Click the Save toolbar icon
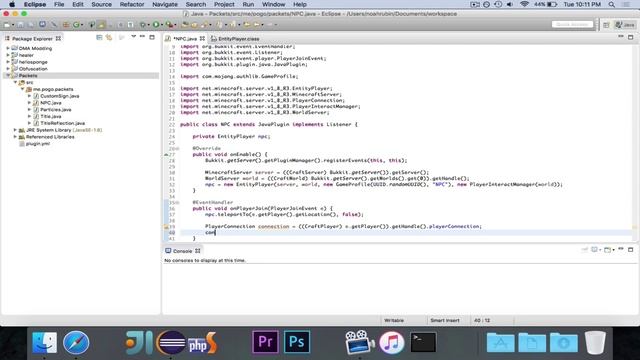Image resolution: width=640 pixels, height=360 pixels. click(x=20, y=25)
